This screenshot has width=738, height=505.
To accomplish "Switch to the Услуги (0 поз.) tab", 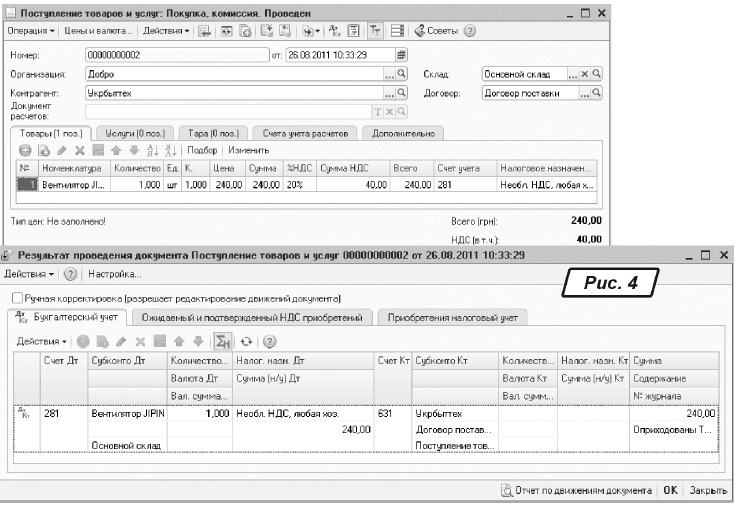I will click(x=127, y=132).
